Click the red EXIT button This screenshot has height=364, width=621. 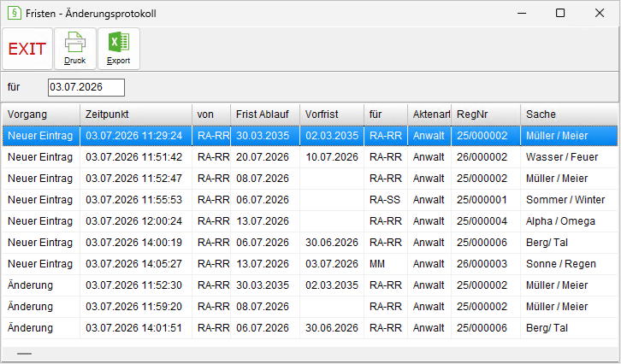coord(27,49)
